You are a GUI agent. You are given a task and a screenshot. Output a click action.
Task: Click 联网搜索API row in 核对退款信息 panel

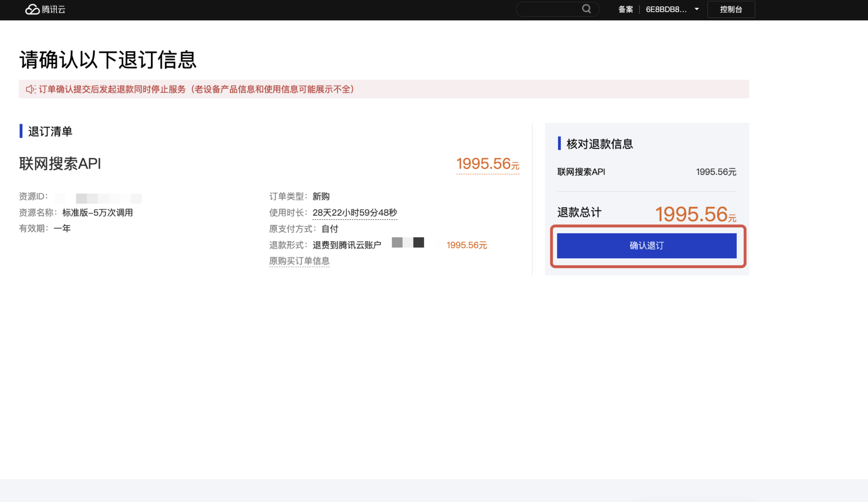point(581,172)
